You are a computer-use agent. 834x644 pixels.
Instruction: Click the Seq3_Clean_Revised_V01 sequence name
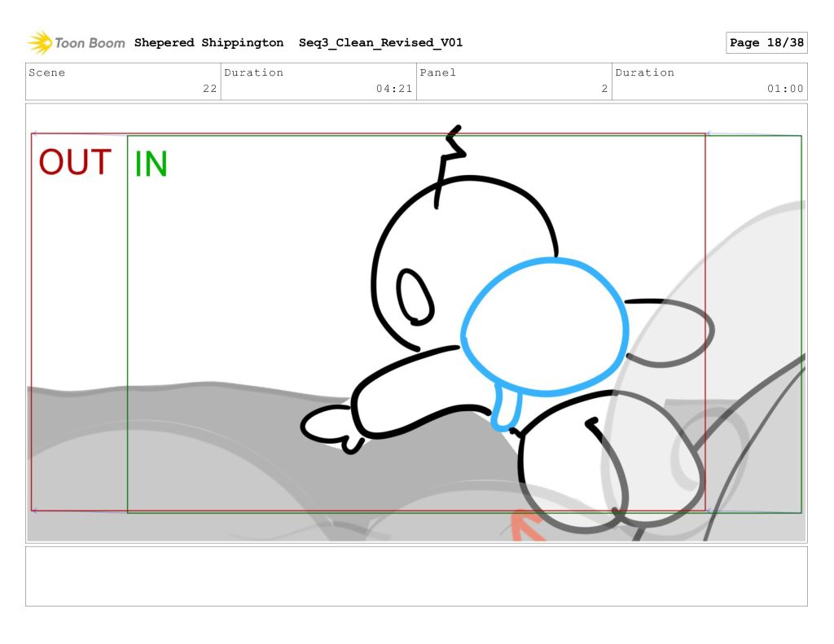click(x=380, y=43)
